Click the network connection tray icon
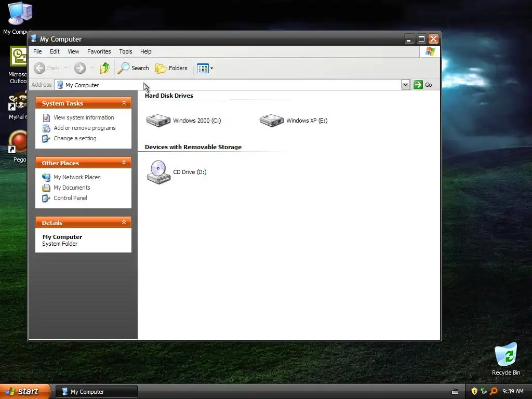 coord(484,392)
